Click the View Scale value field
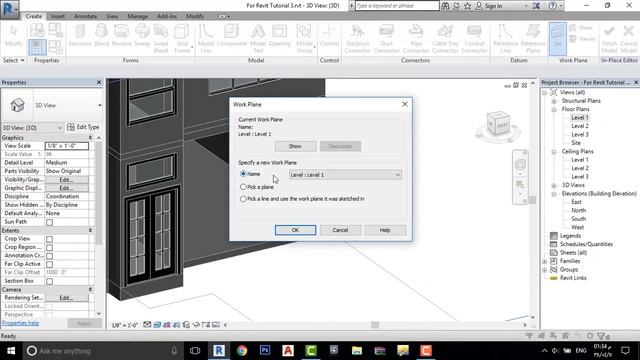This screenshot has width=640, height=360. pos(67,146)
